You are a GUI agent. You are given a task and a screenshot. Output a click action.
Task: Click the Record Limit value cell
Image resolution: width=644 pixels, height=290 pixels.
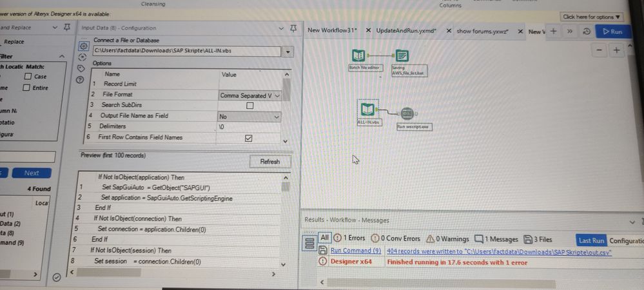tap(249, 84)
